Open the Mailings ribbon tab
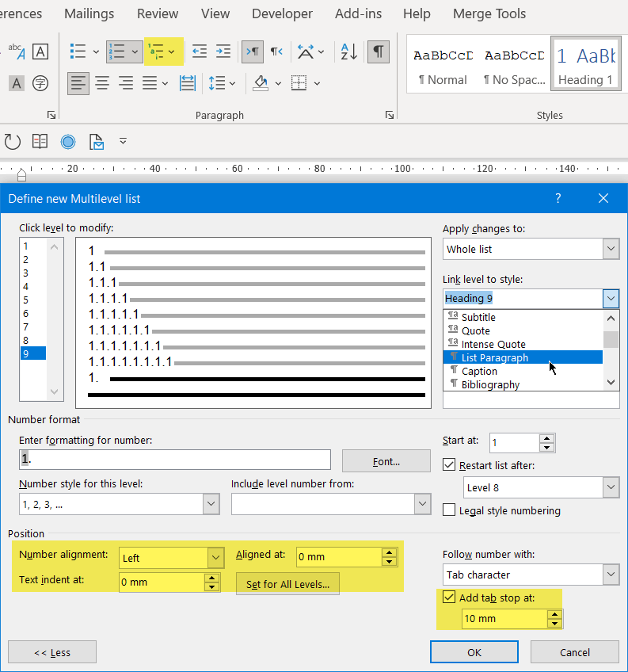Screen dimensions: 628x672 [x=89, y=13]
